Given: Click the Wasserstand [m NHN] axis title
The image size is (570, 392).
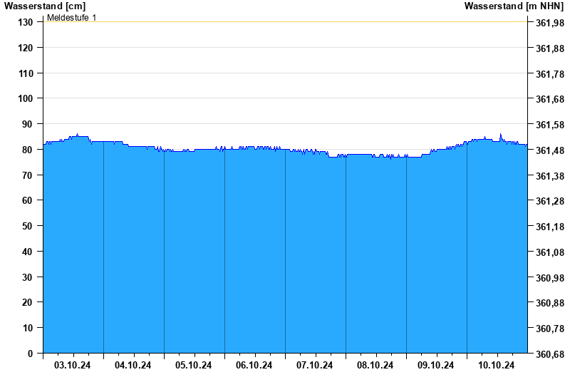Looking at the screenshot, I should (x=513, y=6).
